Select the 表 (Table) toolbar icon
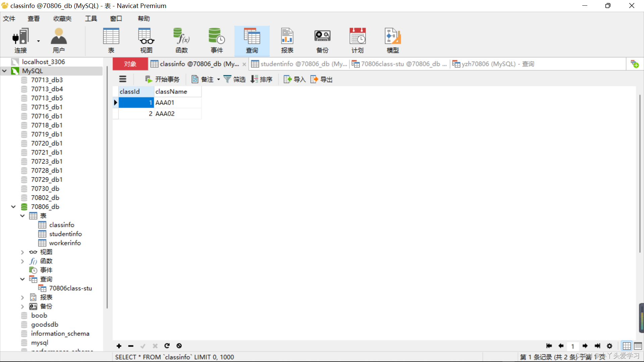 coord(111,41)
